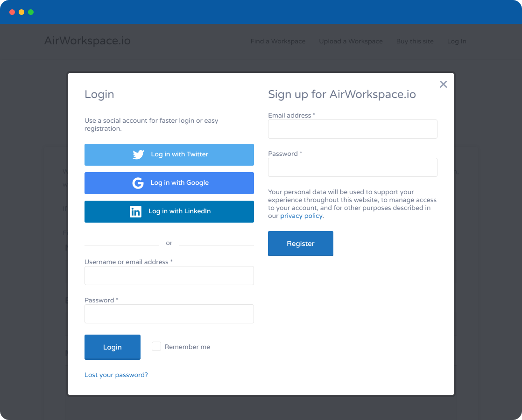Click the LinkedIn logo icon
The width and height of the screenshot is (522, 420).
(135, 211)
